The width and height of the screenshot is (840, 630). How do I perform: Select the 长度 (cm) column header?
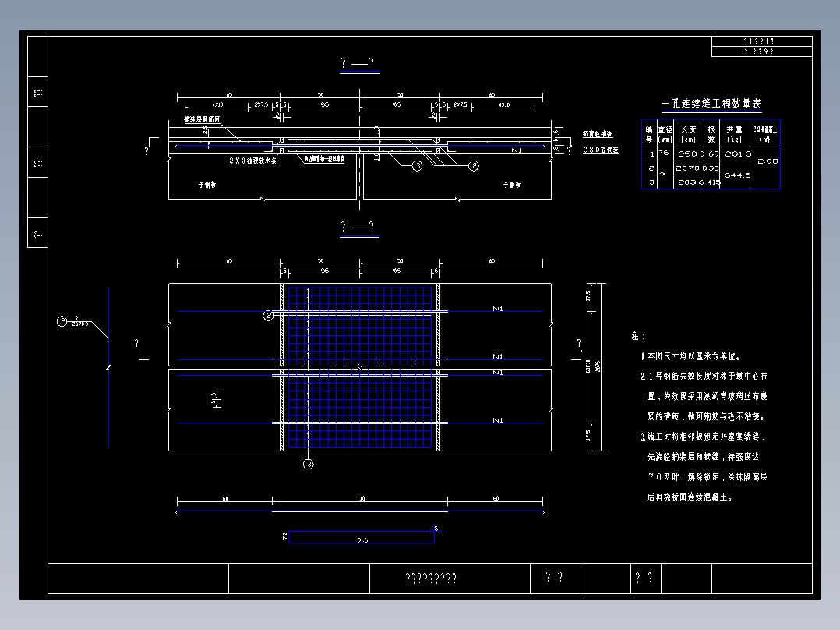688,134
